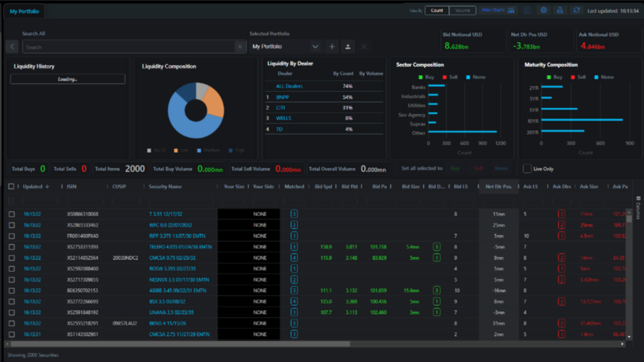644x362 pixels.
Task: Select checkbox for row XS2865533462
Action: tap(11, 225)
